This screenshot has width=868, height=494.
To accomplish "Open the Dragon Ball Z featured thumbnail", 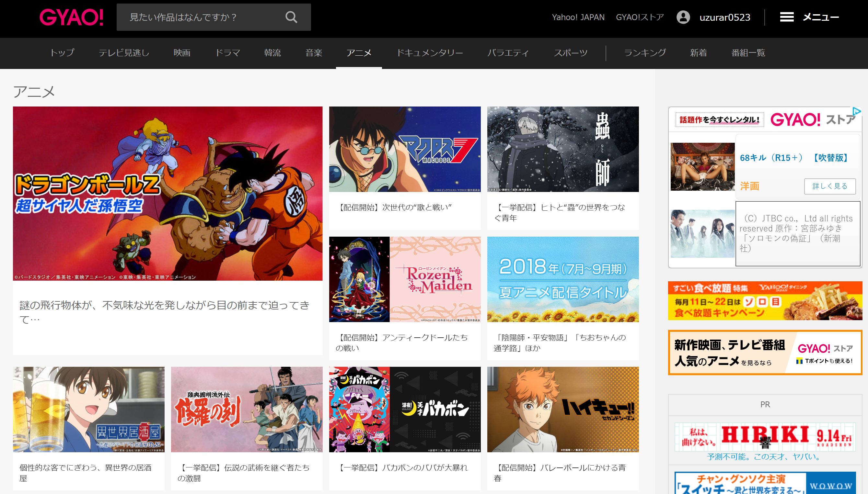I will point(168,193).
